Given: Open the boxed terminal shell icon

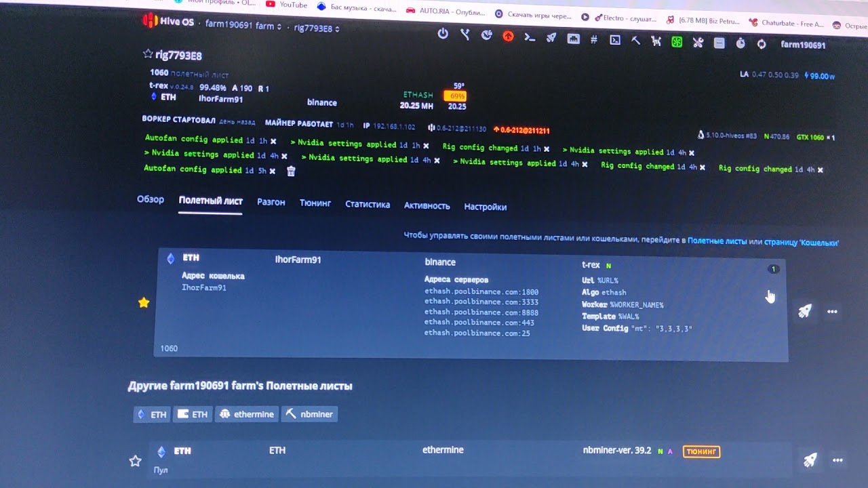Looking at the screenshot, I should pos(615,40).
